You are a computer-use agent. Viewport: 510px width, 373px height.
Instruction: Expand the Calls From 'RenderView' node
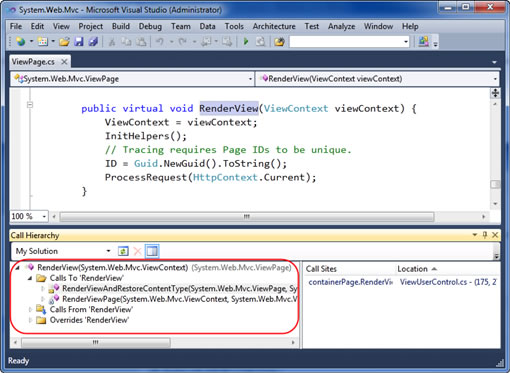[30, 310]
